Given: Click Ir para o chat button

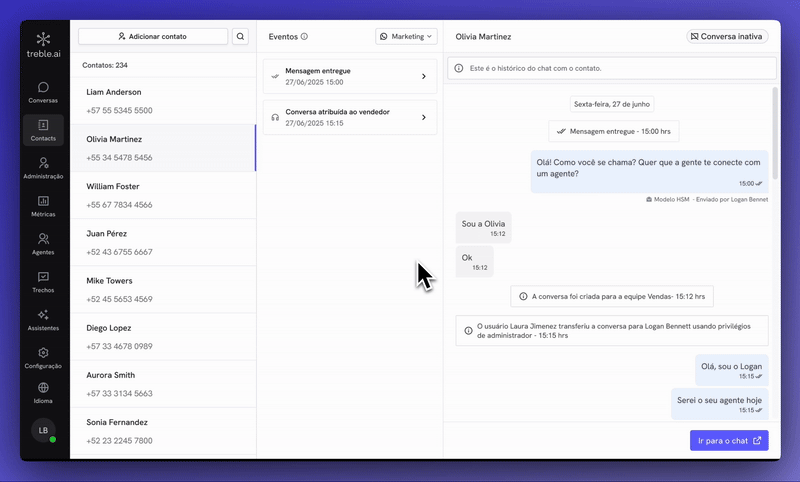Looking at the screenshot, I should pyautogui.click(x=729, y=440).
